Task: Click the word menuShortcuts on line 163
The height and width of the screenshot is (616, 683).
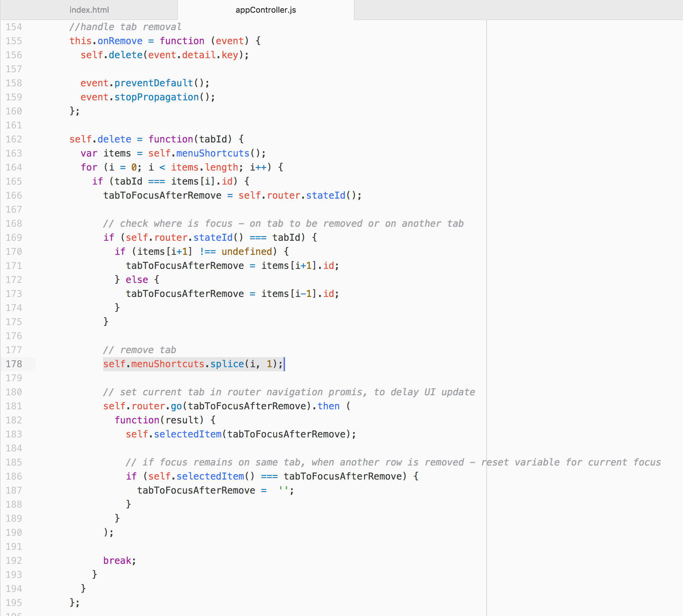Action: (212, 153)
